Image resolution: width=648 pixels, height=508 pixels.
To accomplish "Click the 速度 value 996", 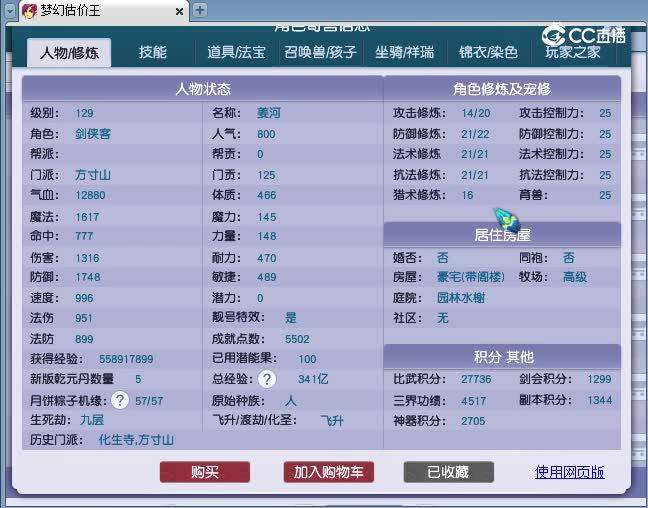I will click(x=84, y=298).
